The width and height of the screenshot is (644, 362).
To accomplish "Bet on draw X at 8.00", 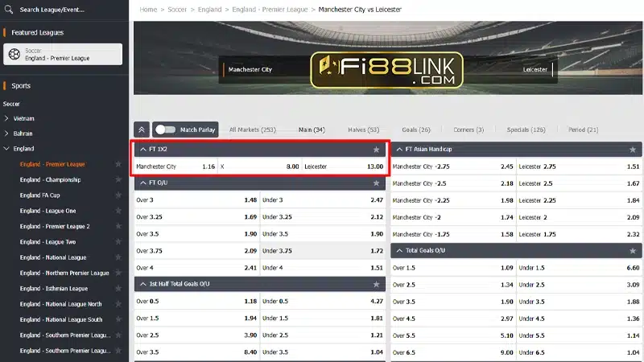I will click(259, 167).
